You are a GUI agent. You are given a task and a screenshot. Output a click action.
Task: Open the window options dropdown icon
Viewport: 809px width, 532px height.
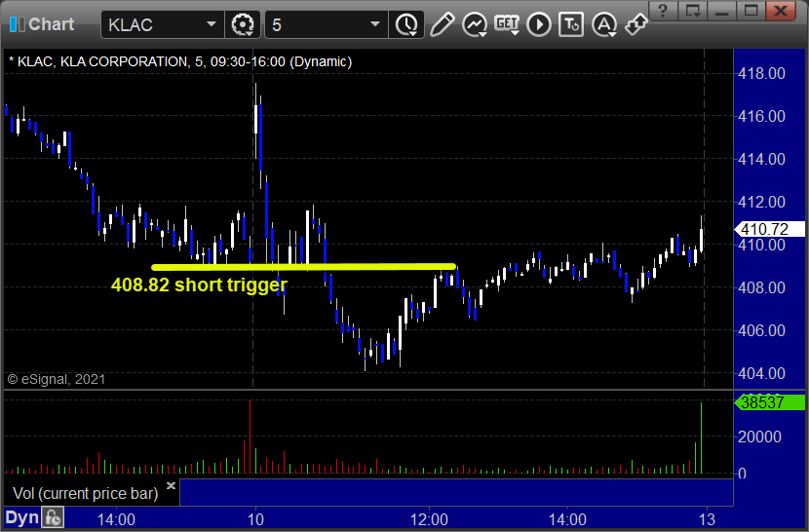pyautogui.click(x=692, y=11)
